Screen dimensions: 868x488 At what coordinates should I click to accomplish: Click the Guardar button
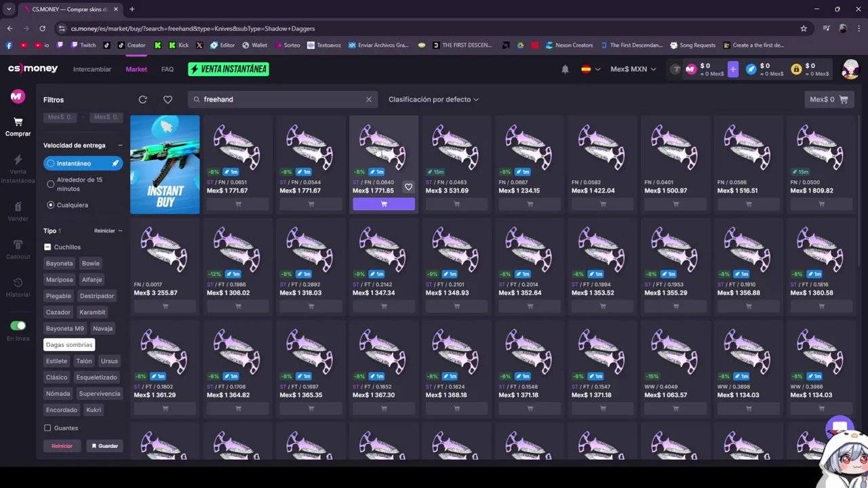click(x=104, y=446)
